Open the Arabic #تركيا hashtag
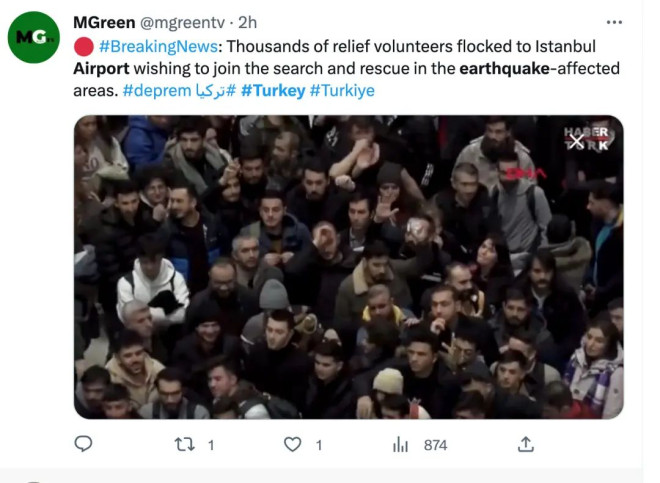660x483 pixels. pos(216,91)
